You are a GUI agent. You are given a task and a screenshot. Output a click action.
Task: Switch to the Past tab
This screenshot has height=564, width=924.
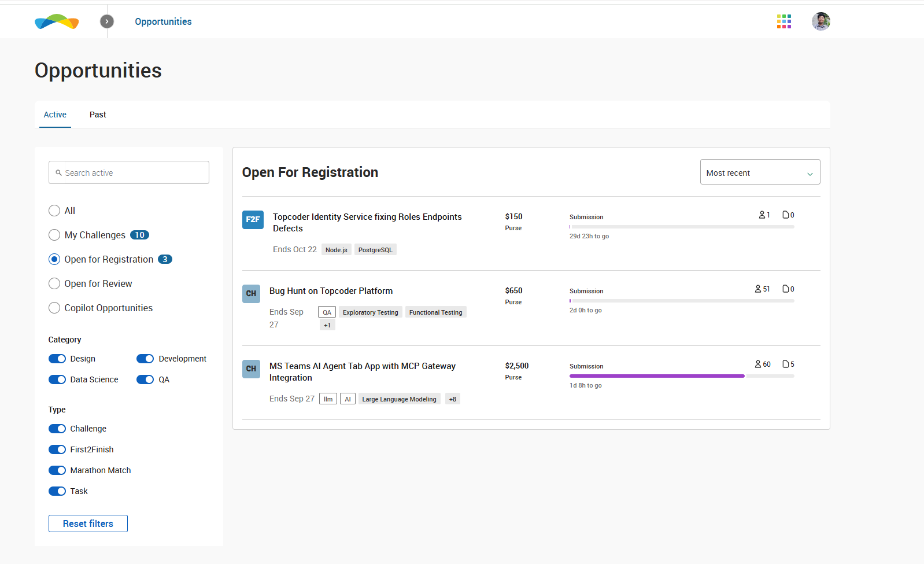[98, 115]
